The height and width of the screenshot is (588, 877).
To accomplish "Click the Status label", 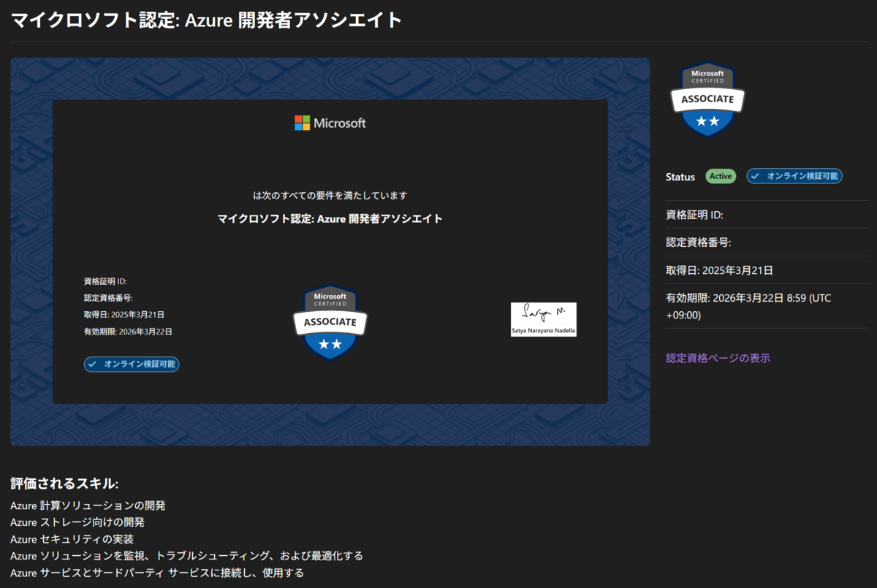I will click(x=680, y=177).
